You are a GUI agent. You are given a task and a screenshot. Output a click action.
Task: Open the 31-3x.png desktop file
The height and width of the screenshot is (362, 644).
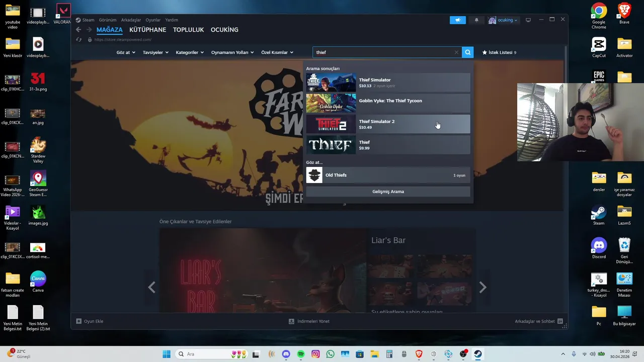tap(38, 81)
